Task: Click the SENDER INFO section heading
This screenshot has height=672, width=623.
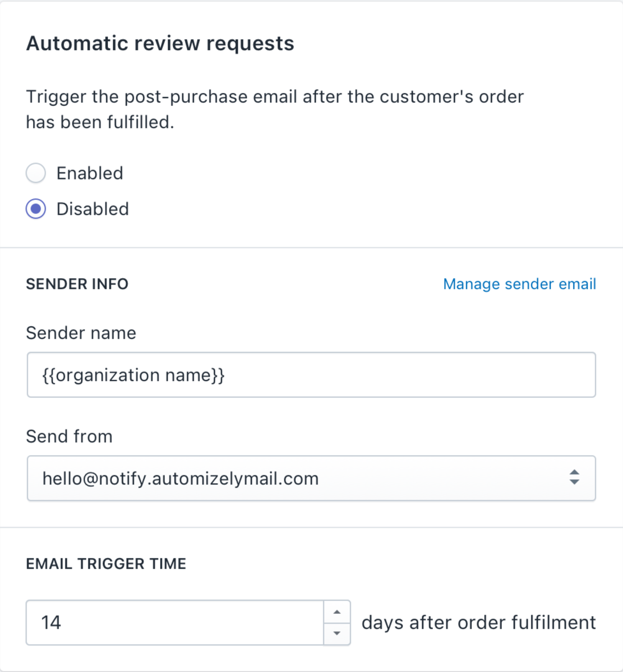Action: click(77, 284)
